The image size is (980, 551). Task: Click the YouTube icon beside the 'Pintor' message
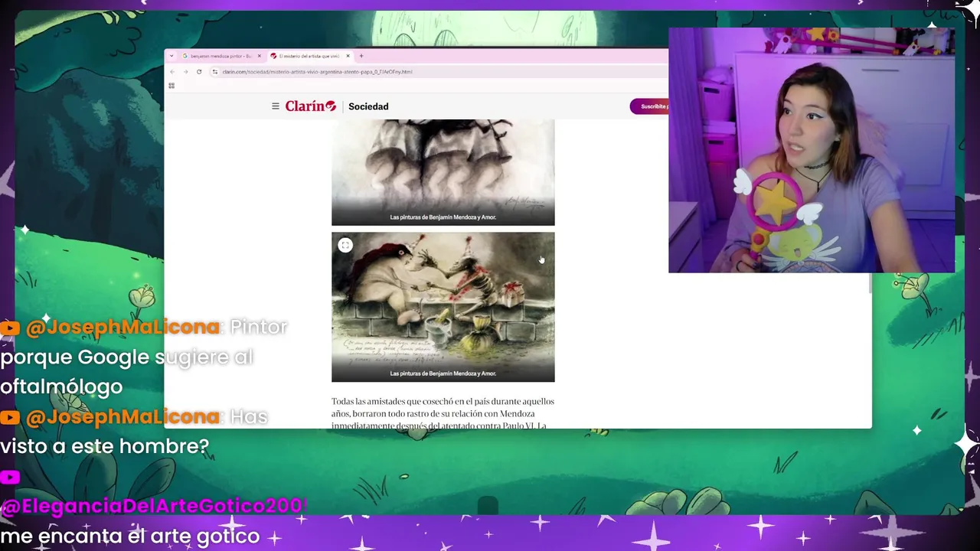pos(10,328)
